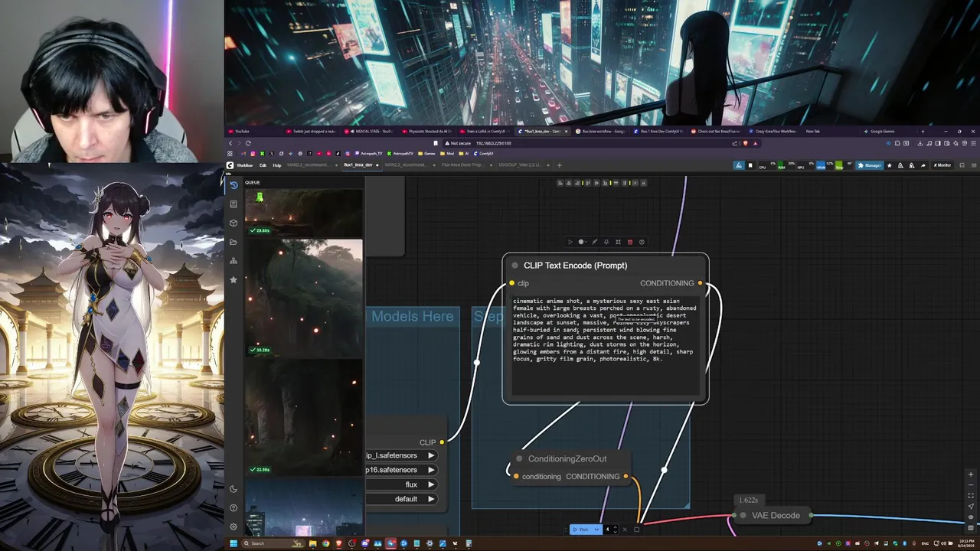Click the top-right Monitor button
The width and height of the screenshot is (980, 551).
[942, 165]
